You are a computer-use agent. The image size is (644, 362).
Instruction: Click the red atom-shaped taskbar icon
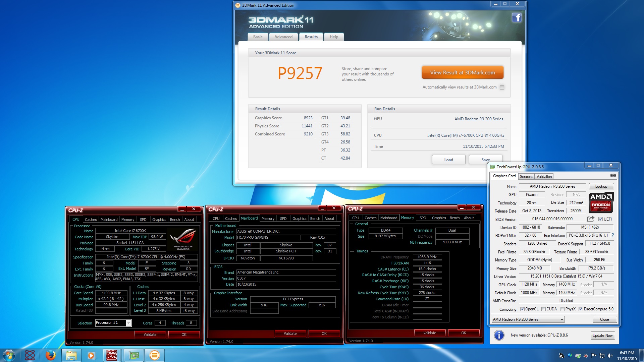(x=30, y=355)
